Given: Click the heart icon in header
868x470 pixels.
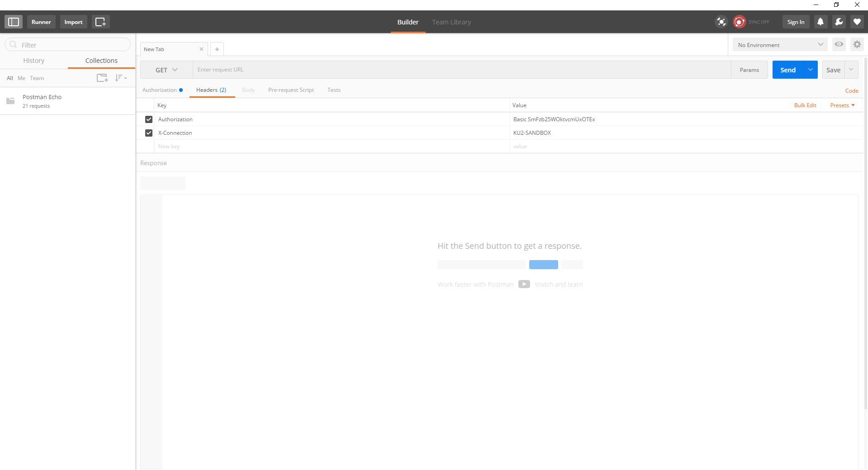Looking at the screenshot, I should pyautogui.click(x=857, y=22).
